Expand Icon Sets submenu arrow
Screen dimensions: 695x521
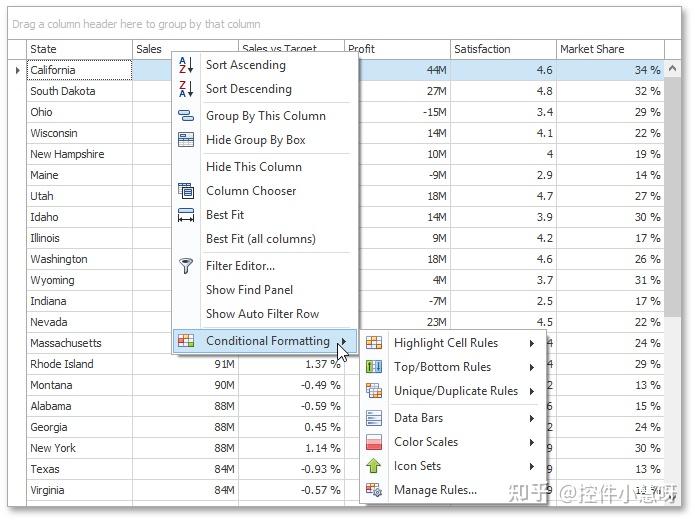pos(531,466)
